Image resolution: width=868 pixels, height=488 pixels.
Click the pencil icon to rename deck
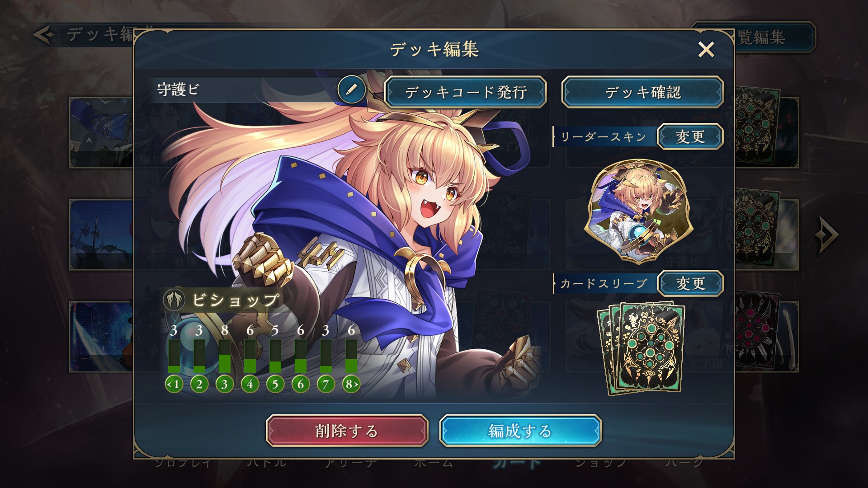tap(351, 89)
